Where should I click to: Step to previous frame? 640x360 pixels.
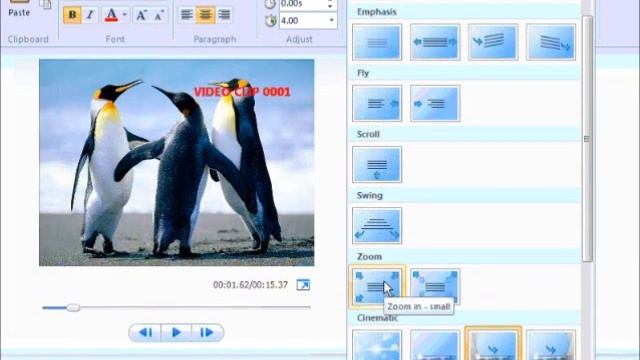point(145,333)
